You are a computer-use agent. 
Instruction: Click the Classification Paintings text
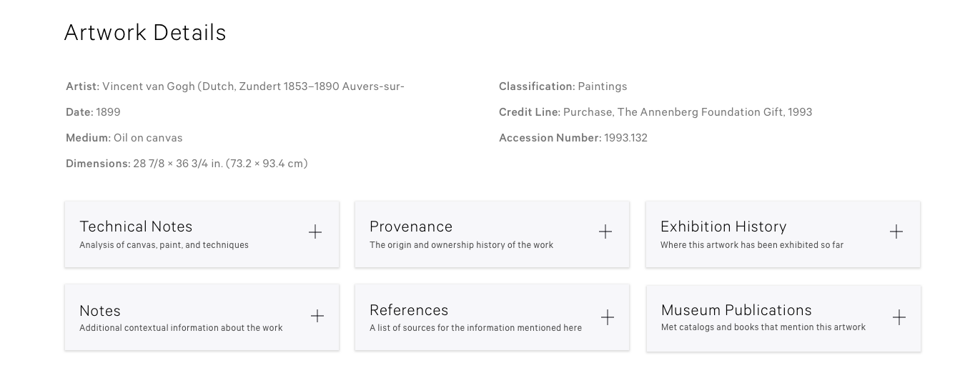(x=563, y=86)
